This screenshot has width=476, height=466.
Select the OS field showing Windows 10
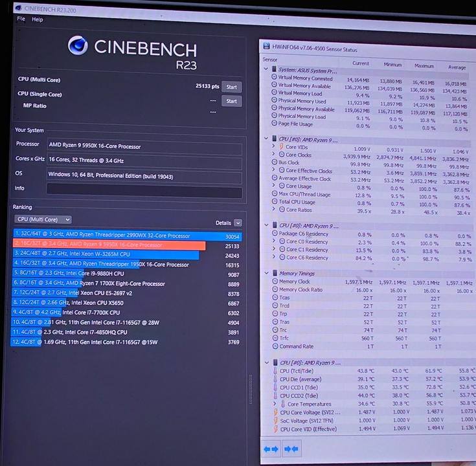(144, 176)
